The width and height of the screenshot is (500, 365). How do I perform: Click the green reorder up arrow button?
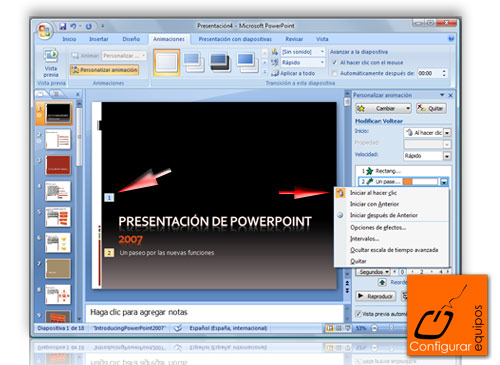[382, 283]
